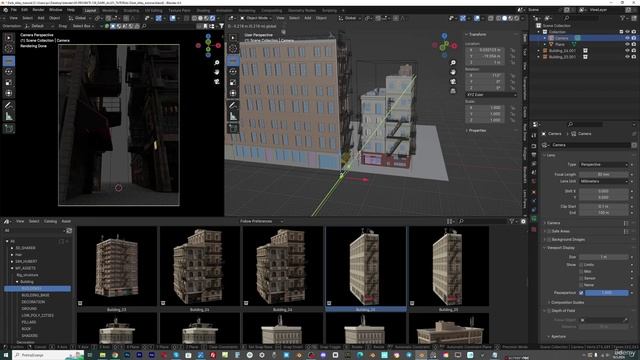Open the Output properties tab icon

(x=534, y=155)
